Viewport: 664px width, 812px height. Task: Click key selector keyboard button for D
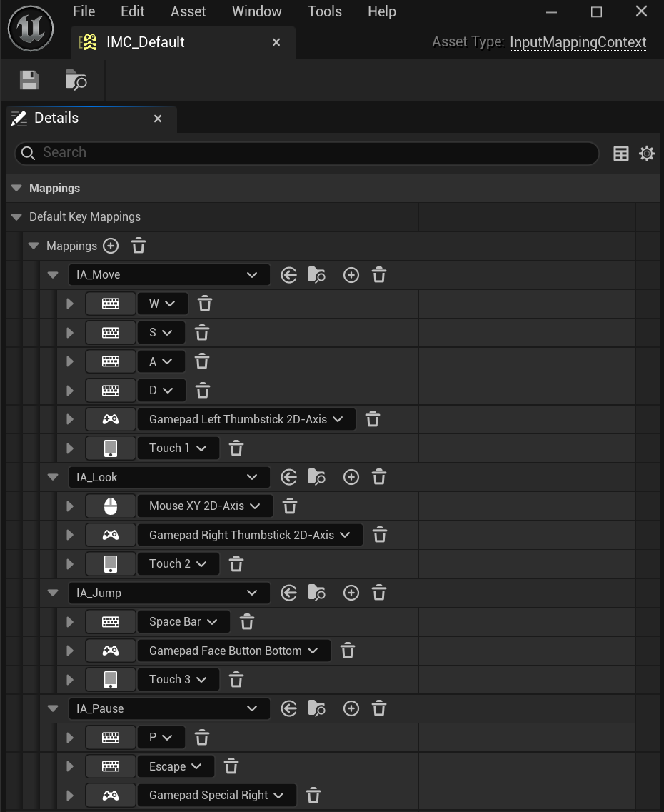pyautogui.click(x=111, y=391)
